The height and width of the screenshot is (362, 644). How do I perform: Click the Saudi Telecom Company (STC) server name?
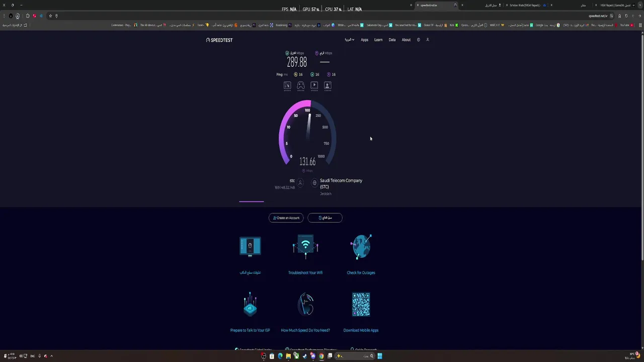[341, 184]
